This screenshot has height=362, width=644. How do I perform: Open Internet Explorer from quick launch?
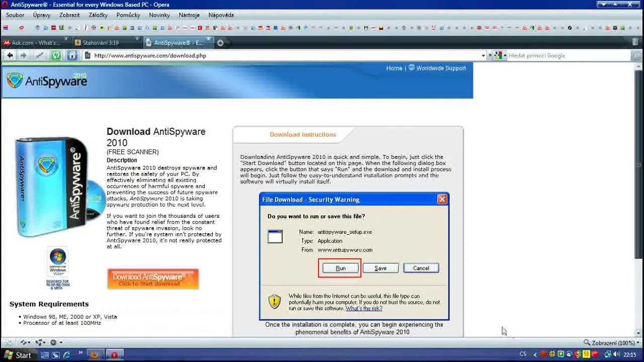67,355
